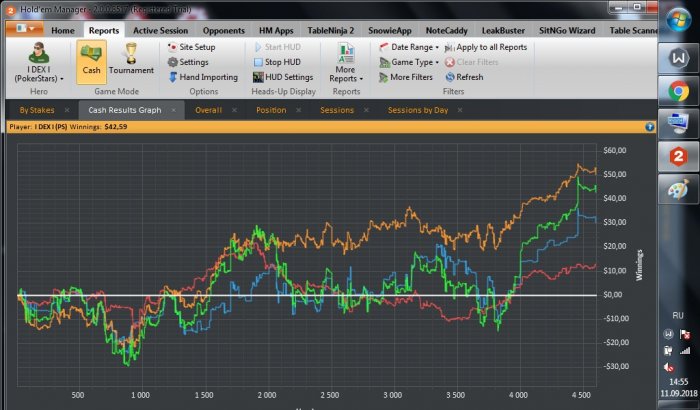The height and width of the screenshot is (410, 700).
Task: Open the Overall report tab
Action: pyautogui.click(x=208, y=110)
